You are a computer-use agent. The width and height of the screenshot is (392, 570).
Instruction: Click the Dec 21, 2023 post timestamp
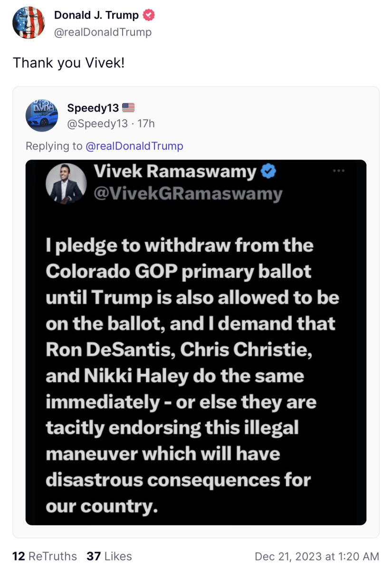pyautogui.click(x=317, y=556)
